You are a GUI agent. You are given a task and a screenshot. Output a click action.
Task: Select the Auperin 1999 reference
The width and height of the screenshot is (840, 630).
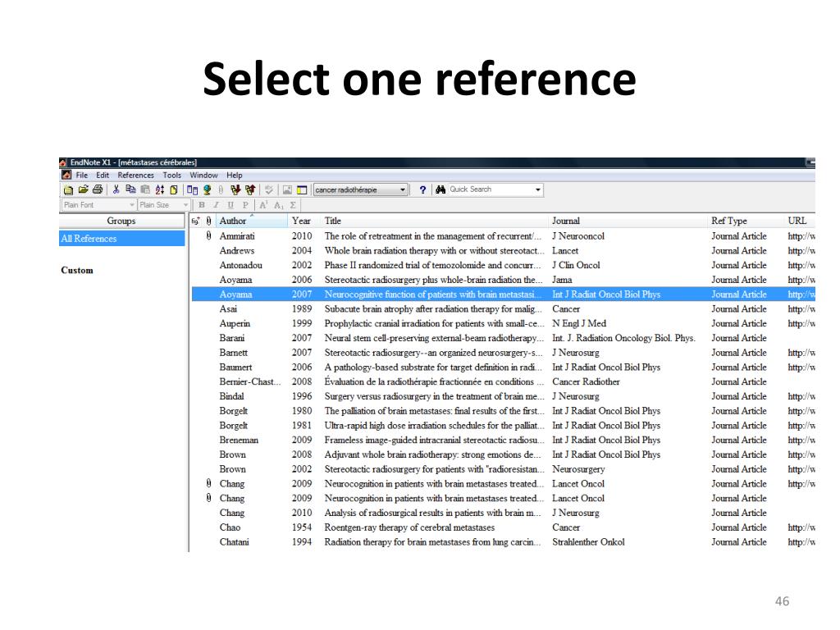(x=503, y=323)
